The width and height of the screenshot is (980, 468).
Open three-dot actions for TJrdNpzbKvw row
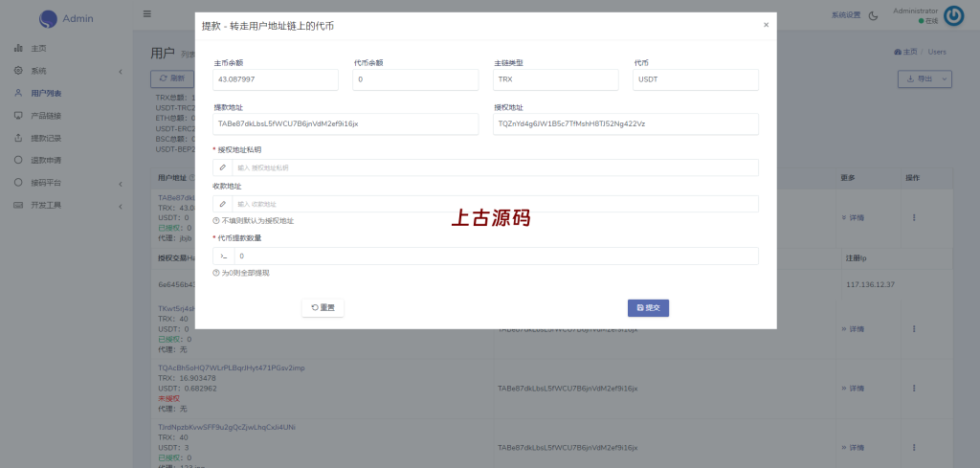tap(914, 447)
